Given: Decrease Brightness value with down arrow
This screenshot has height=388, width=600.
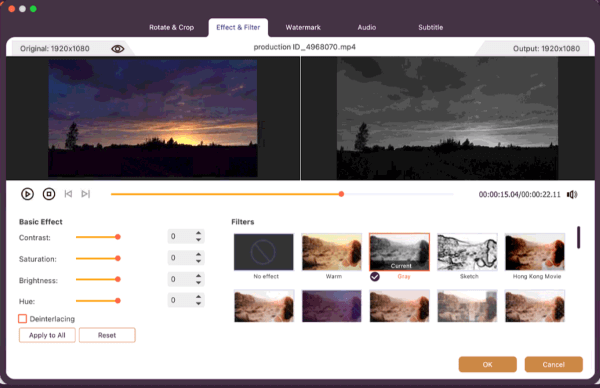Looking at the screenshot, I should [198, 282].
